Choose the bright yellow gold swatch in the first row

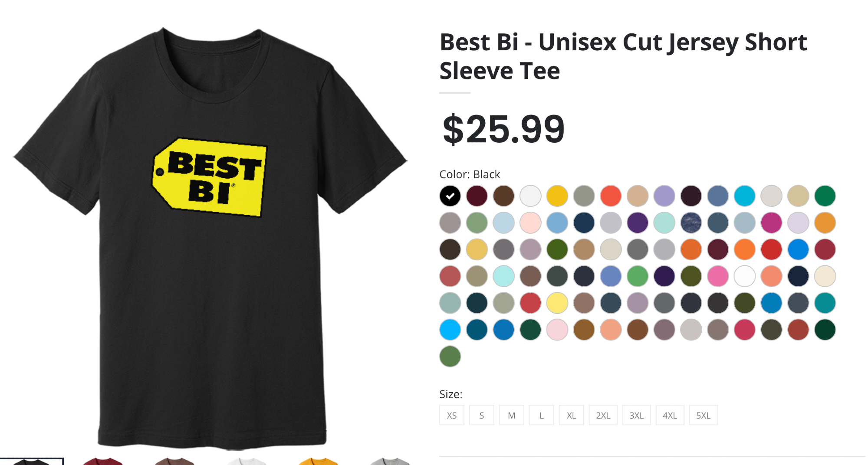point(557,196)
